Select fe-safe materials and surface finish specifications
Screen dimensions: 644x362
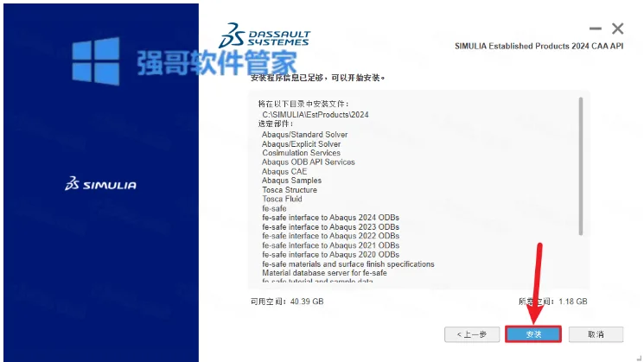pyautogui.click(x=348, y=264)
